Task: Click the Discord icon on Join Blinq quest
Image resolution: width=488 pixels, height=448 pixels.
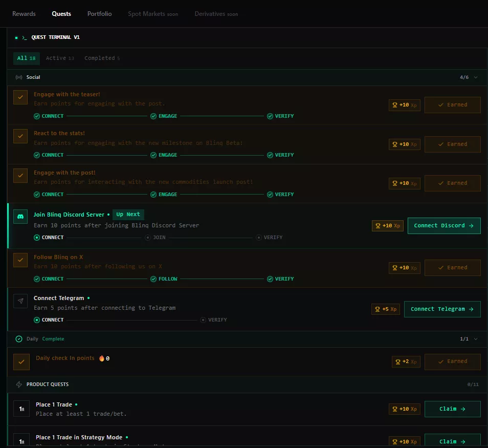Action: click(x=20, y=216)
